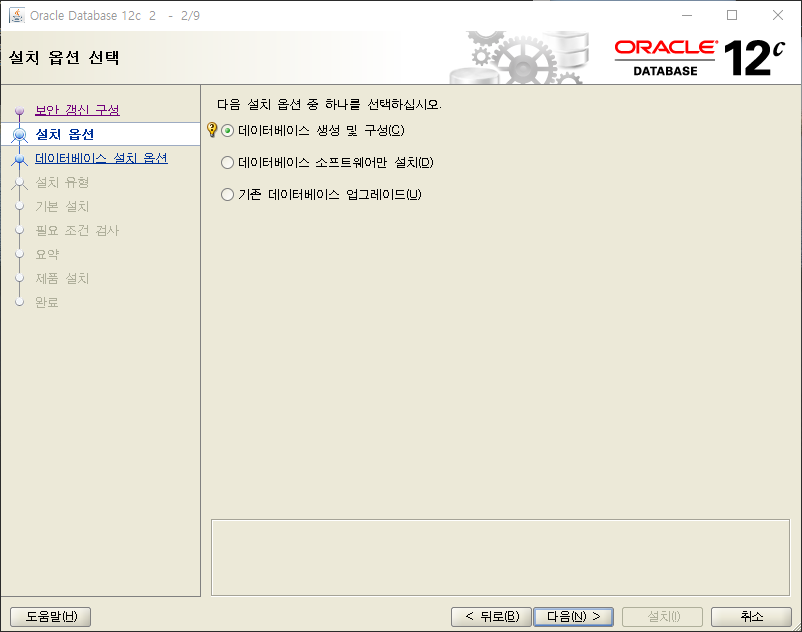Click the Java installer icon in title bar
This screenshot has height=632, width=802.
pyautogui.click(x=16, y=15)
